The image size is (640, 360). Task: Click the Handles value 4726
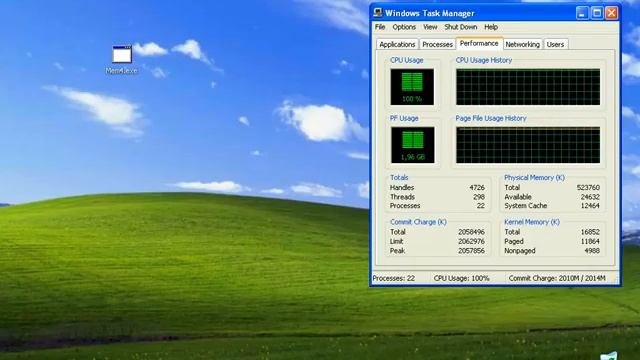click(x=477, y=188)
